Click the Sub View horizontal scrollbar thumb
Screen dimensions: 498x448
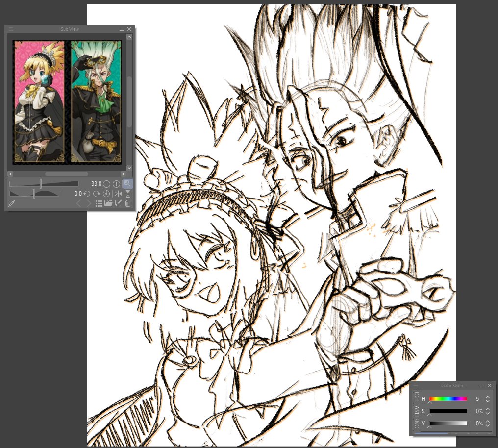tap(66, 174)
